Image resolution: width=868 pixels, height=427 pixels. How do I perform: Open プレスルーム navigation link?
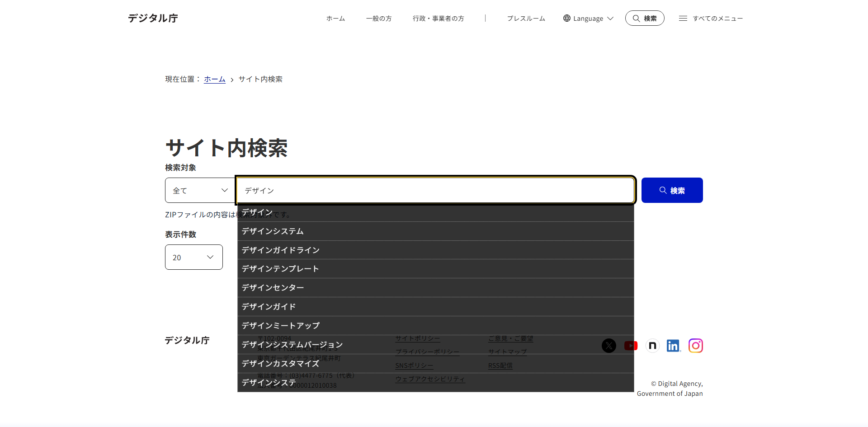526,19
